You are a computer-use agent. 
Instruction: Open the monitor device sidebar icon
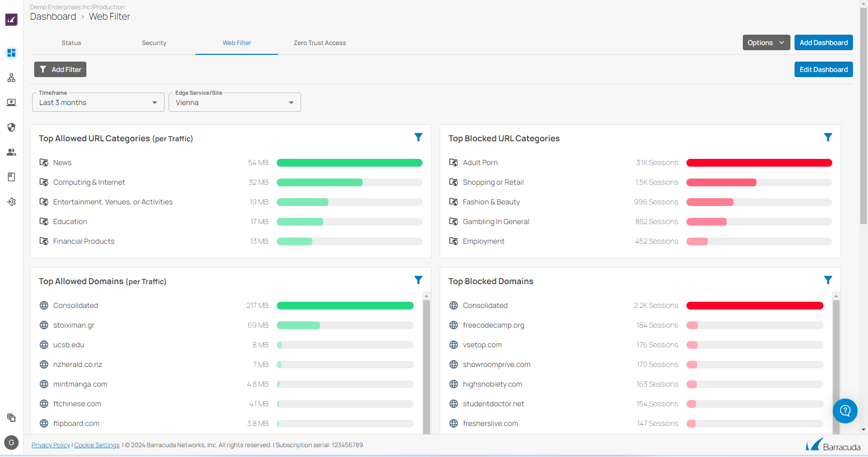pos(11,102)
